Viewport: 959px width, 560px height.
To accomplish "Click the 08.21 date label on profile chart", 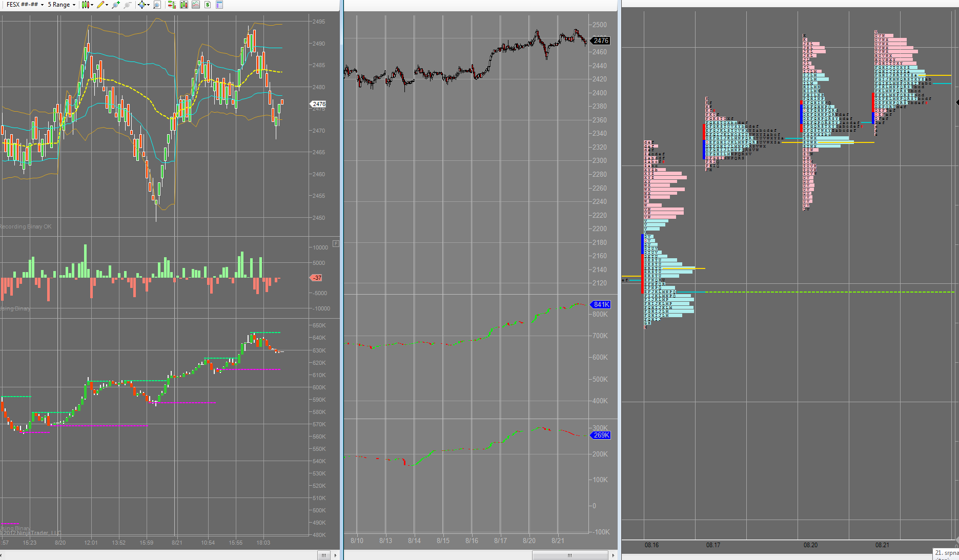I will coord(882,545).
